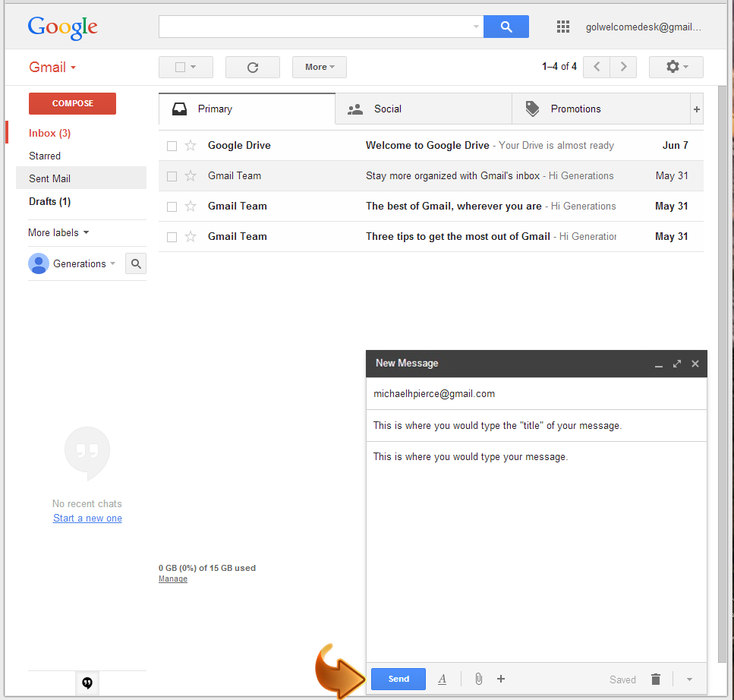Screen dimensions: 734x700
Task: Star the 'Three tips' email
Action: point(191,237)
